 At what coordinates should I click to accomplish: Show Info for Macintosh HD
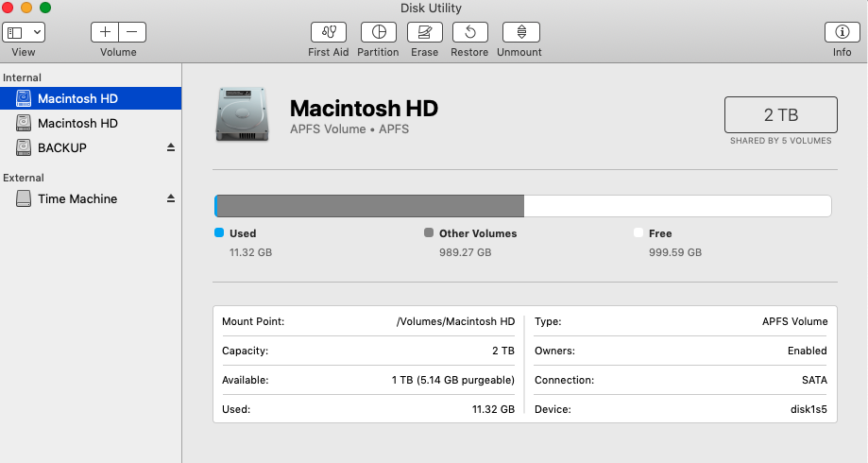[x=842, y=32]
